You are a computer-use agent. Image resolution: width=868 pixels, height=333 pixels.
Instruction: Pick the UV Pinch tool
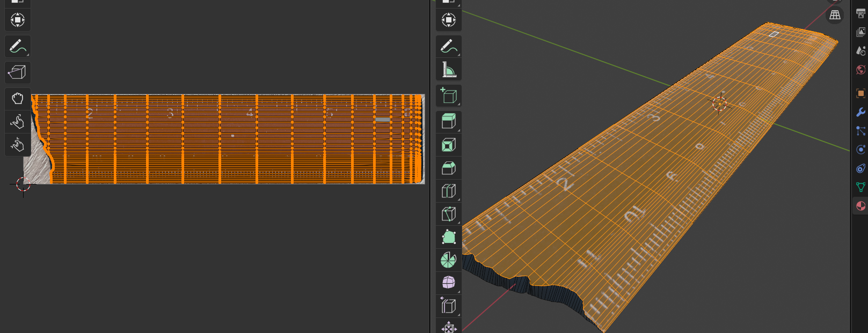17,145
